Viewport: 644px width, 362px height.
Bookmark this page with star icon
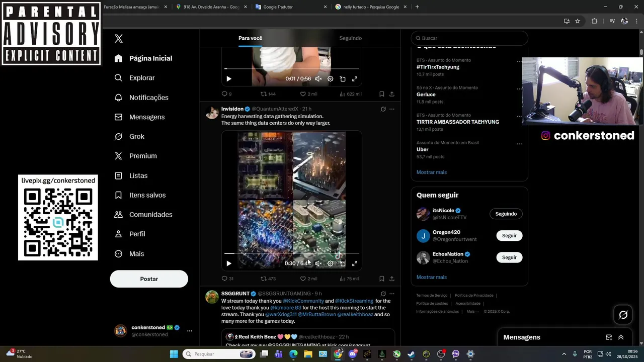point(578,21)
